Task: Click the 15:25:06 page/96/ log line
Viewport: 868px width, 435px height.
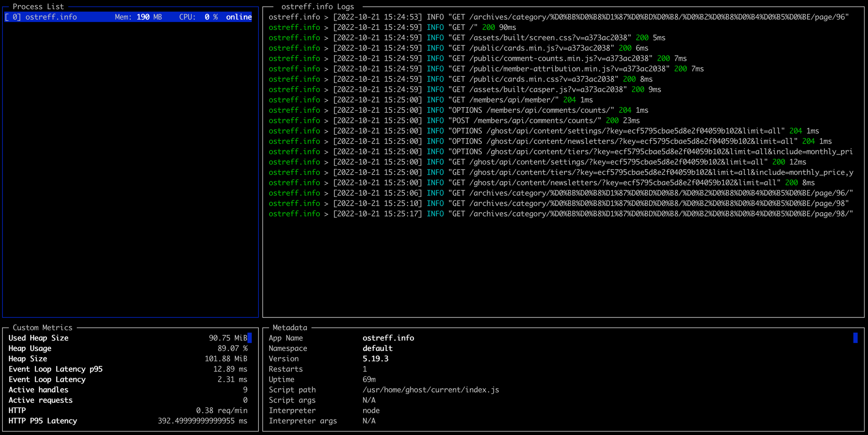Action: (561, 194)
